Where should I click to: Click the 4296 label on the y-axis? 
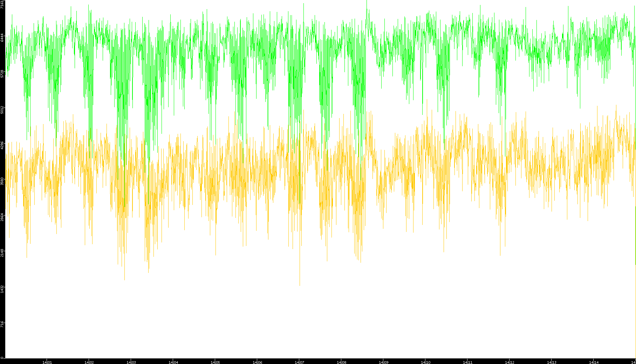tap(2, 145)
